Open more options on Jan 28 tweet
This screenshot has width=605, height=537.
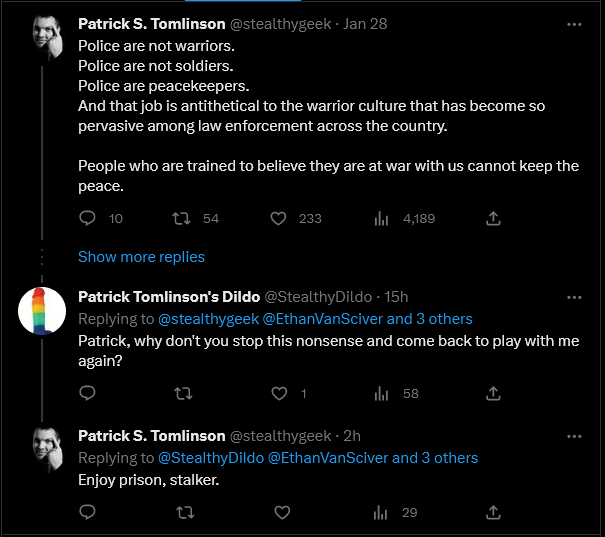click(574, 24)
